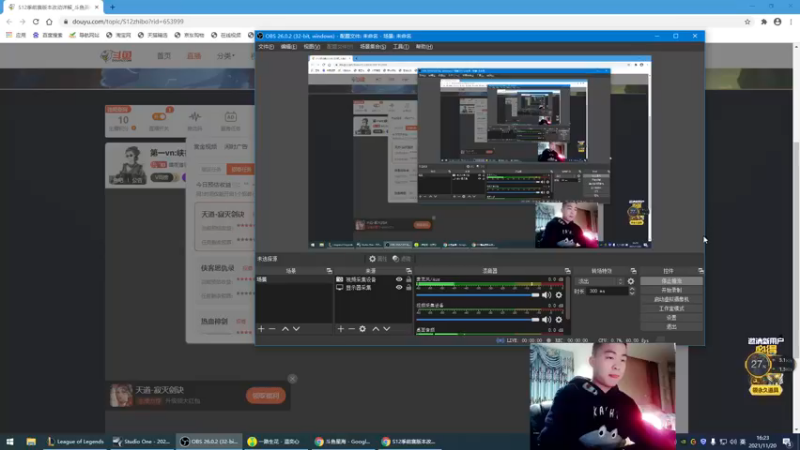Move scene down in the scenes list
The width and height of the screenshot is (800, 450).
[x=296, y=329]
